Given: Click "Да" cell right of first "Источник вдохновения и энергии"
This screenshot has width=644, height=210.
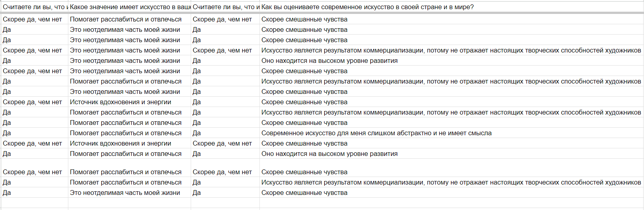Looking at the screenshot, I should 225,102.
